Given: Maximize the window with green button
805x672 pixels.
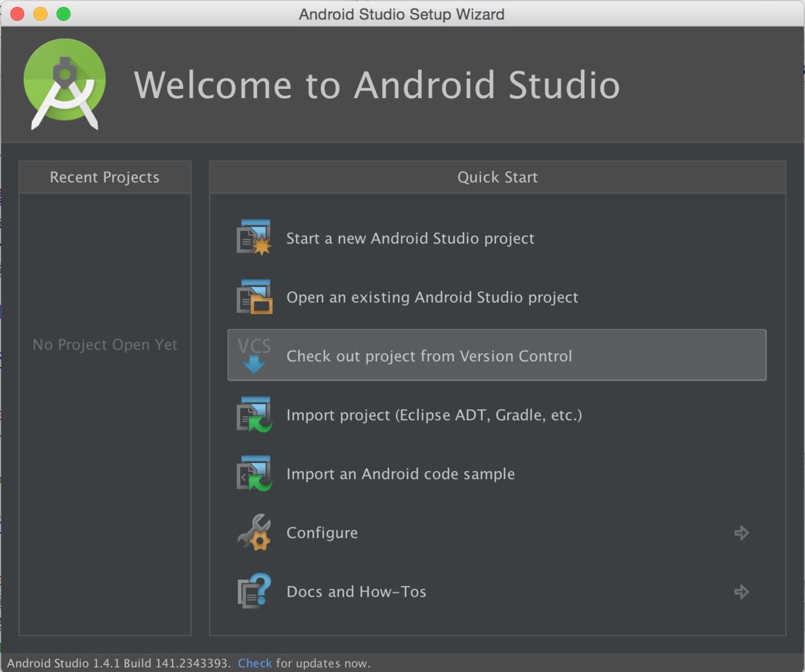Looking at the screenshot, I should [x=64, y=14].
